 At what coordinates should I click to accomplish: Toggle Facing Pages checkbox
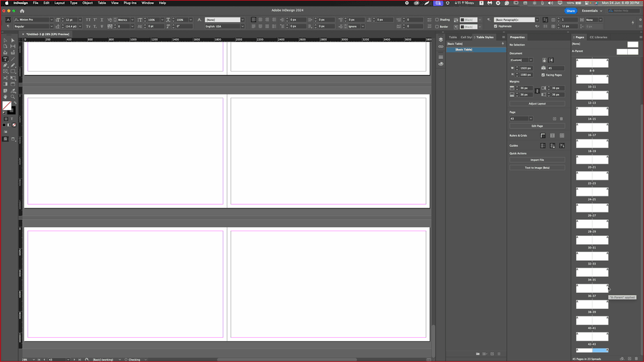tap(543, 75)
